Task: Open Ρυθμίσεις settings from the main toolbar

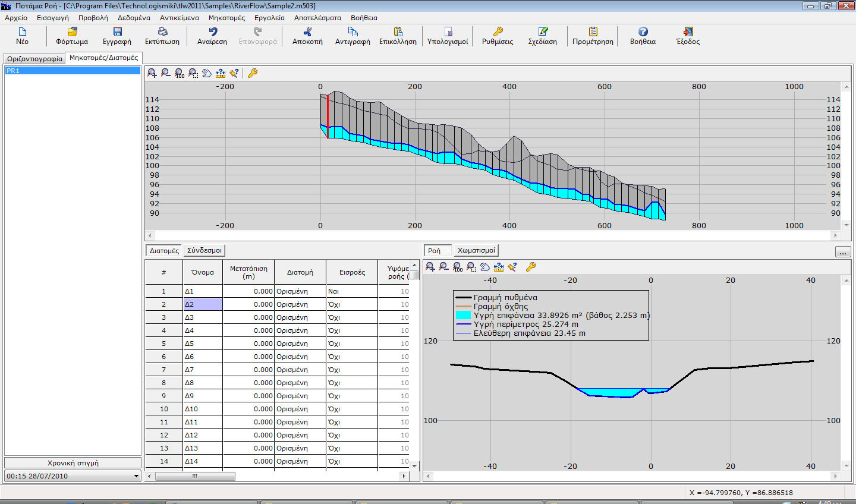Action: [x=498, y=32]
